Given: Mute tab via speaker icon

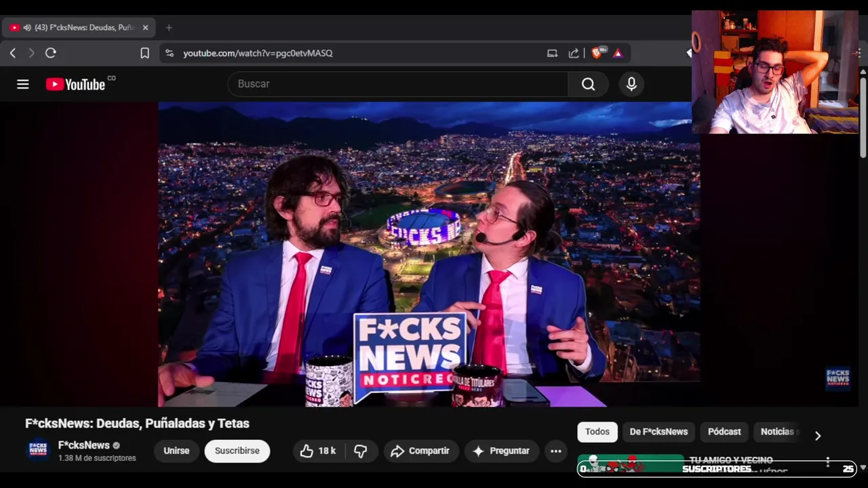Looking at the screenshot, I should [27, 28].
